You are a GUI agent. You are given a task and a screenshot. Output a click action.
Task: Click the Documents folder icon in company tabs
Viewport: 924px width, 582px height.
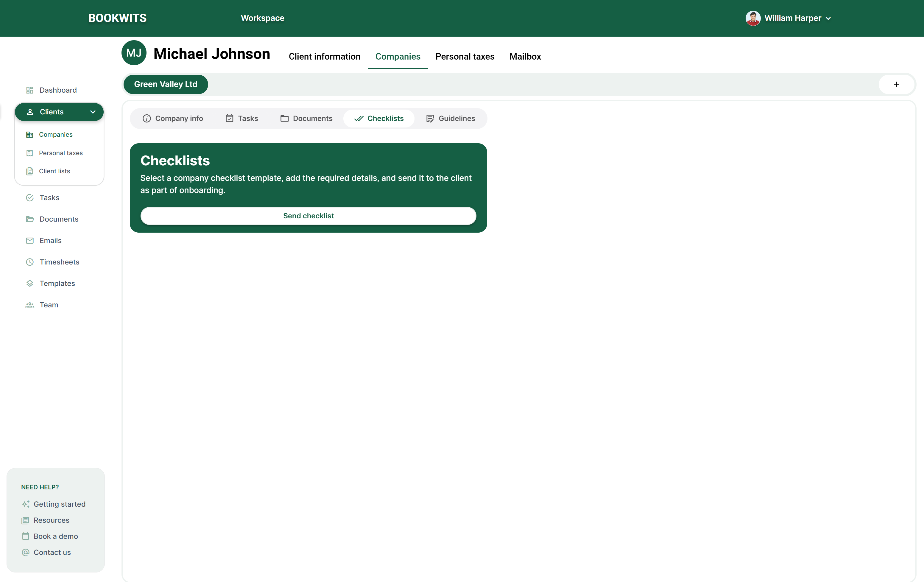point(284,119)
